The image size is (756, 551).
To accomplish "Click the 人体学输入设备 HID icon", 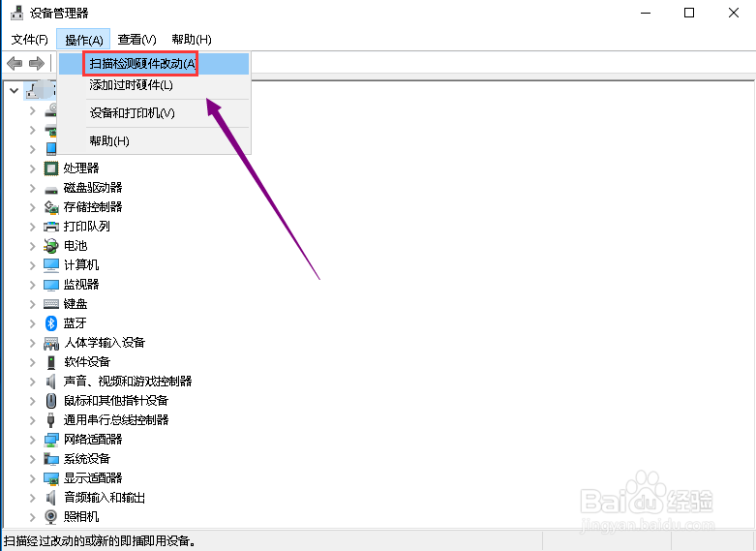I will click(x=51, y=343).
